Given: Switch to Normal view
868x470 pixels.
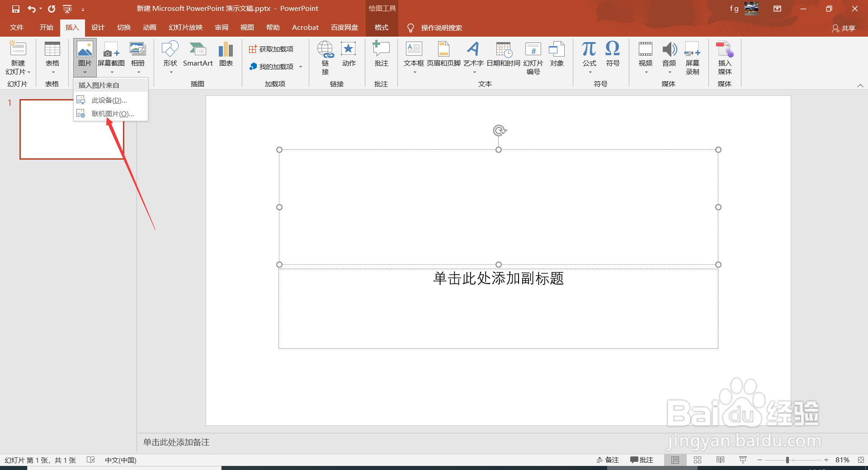Looking at the screenshot, I should pyautogui.click(x=675, y=460).
